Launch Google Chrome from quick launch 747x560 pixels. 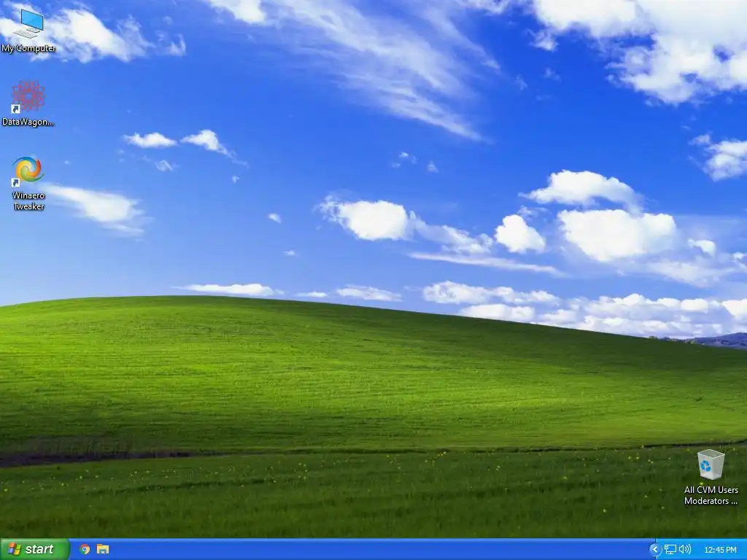pos(85,549)
